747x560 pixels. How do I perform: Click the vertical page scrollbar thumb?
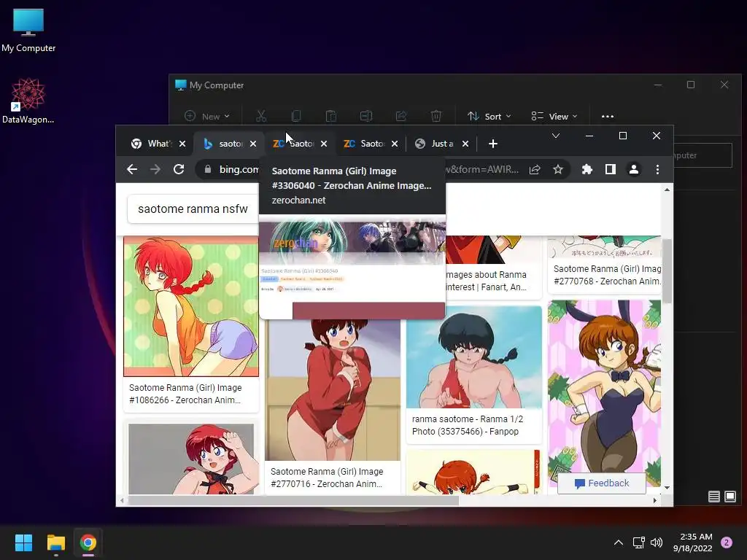click(x=667, y=271)
